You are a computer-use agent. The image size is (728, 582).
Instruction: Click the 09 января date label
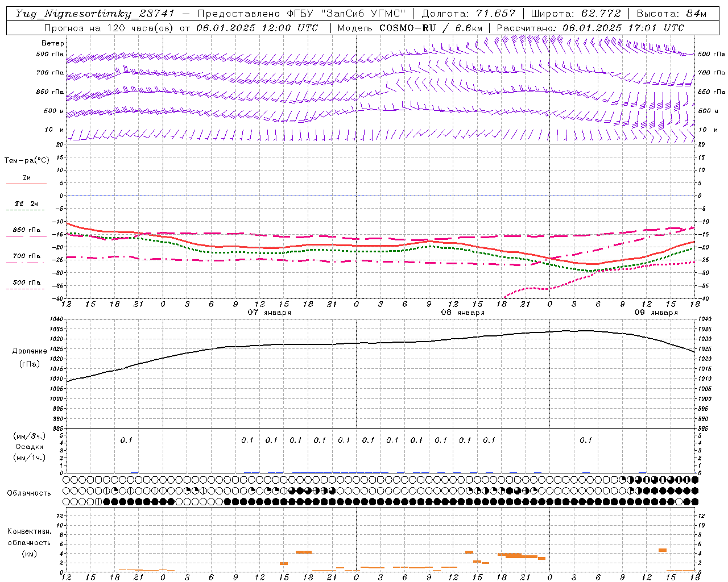pos(656,313)
